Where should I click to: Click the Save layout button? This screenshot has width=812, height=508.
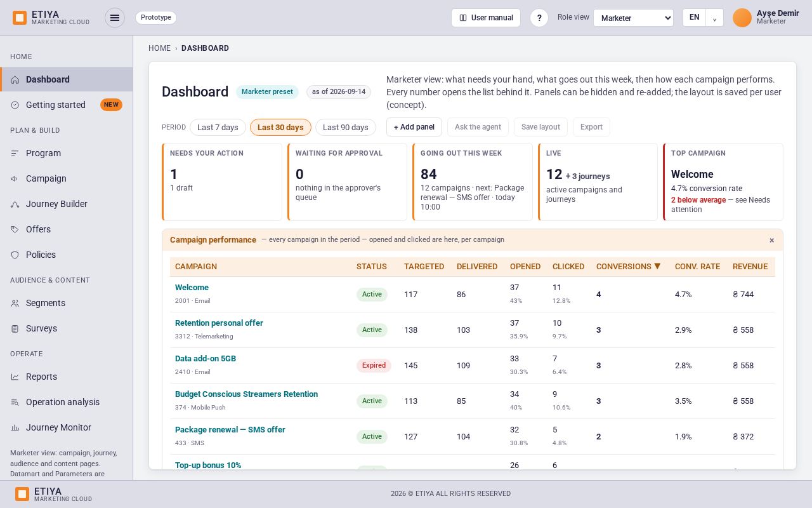coord(540,127)
